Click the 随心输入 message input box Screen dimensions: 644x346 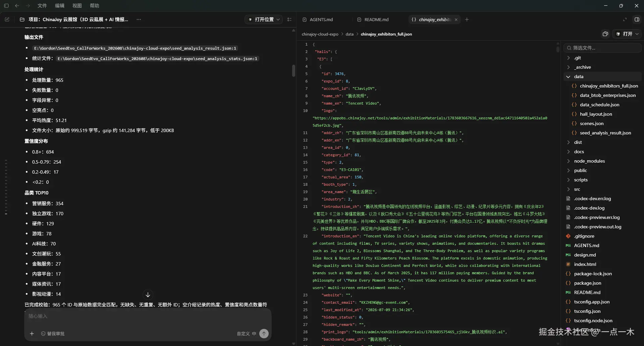coord(148,316)
